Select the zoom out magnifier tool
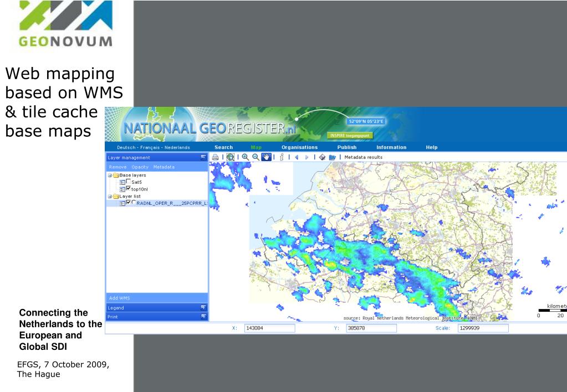The width and height of the screenshot is (567, 392). [256, 157]
